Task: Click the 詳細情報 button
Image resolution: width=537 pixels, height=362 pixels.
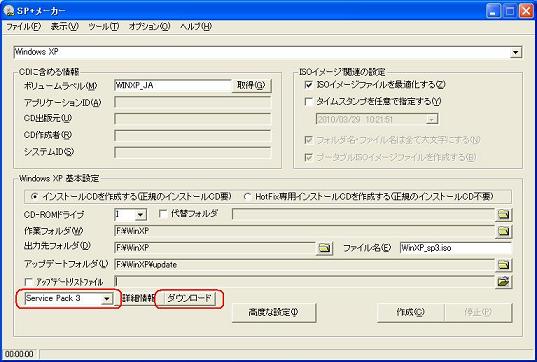Action: point(138,298)
